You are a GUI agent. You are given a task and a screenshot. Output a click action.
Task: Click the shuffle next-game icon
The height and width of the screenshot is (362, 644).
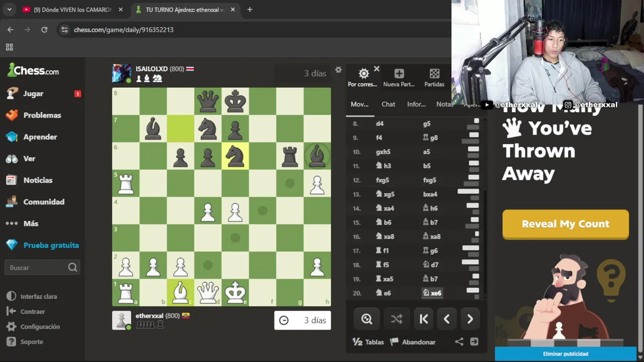[396, 319]
